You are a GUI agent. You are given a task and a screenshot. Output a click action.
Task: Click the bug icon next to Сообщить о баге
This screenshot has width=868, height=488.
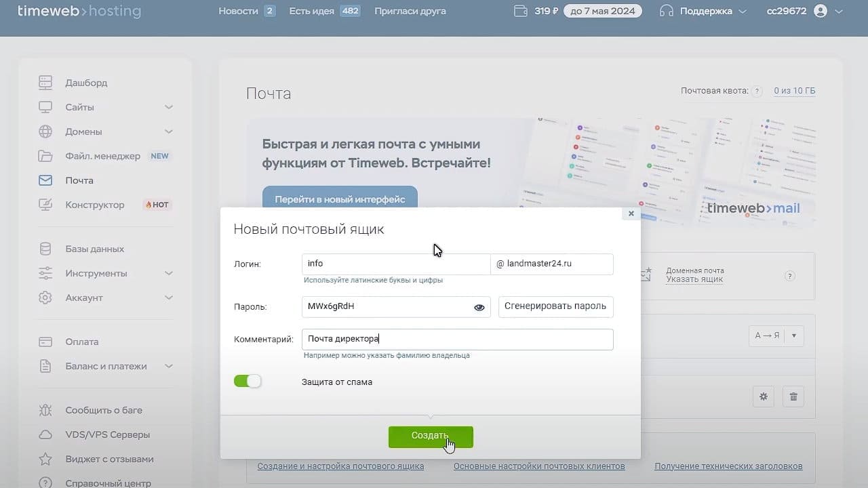click(45, 410)
